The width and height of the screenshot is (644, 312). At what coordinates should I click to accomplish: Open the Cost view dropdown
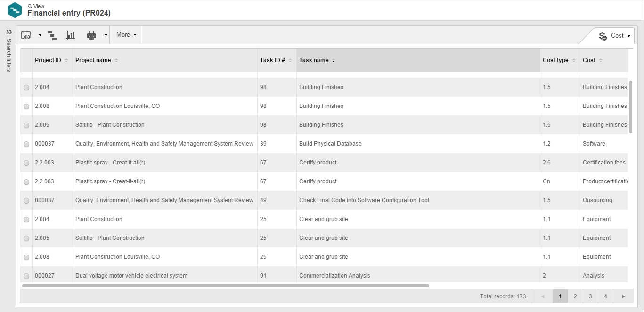(628, 36)
